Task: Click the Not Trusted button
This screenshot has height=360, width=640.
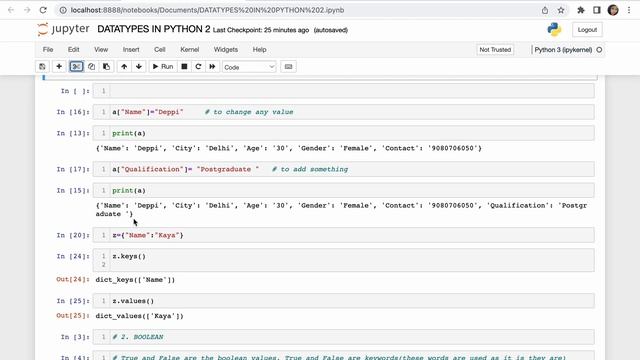Action: point(495,49)
